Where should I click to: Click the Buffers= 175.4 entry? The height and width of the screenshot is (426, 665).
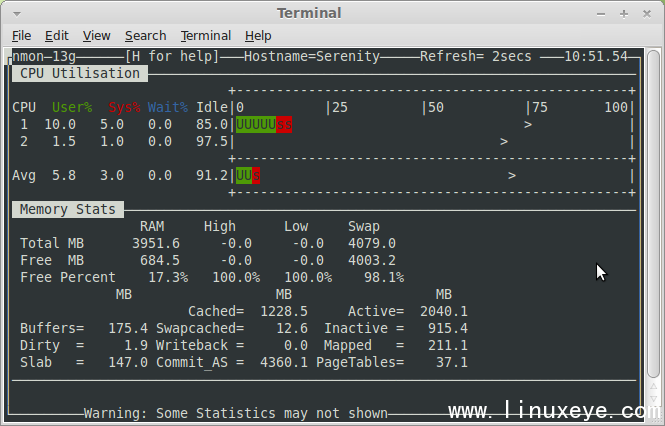pos(84,328)
